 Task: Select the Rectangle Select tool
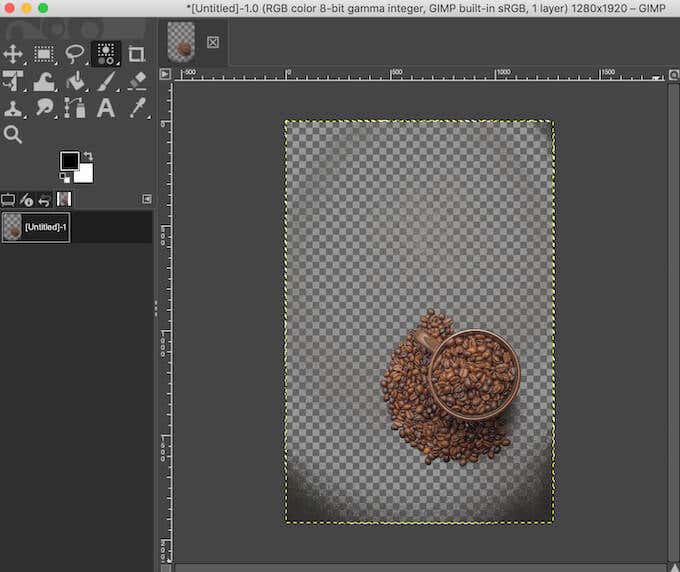[x=44, y=53]
